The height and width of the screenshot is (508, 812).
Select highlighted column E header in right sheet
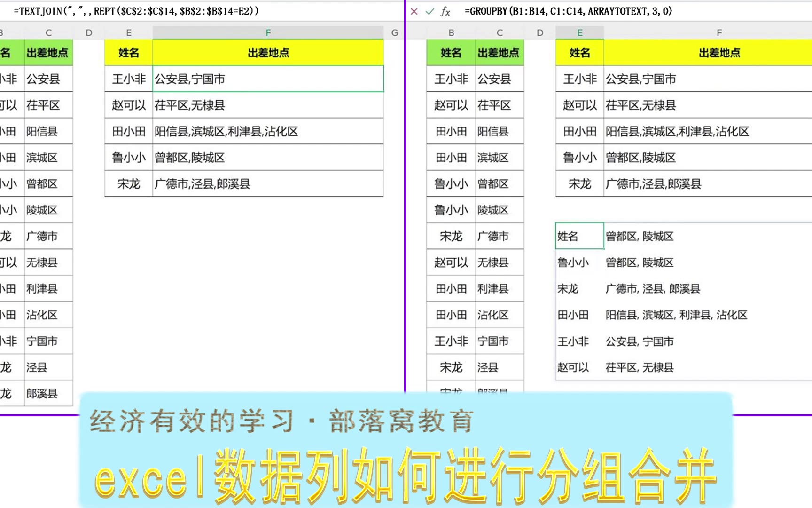coord(579,32)
